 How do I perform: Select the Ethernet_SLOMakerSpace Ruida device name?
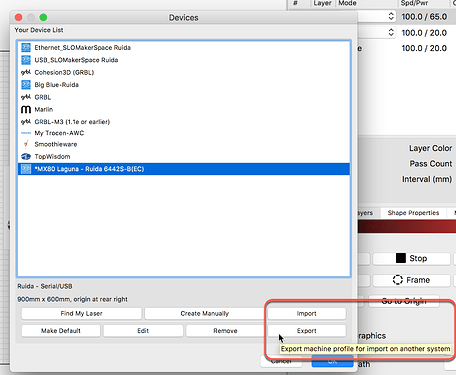(x=82, y=48)
